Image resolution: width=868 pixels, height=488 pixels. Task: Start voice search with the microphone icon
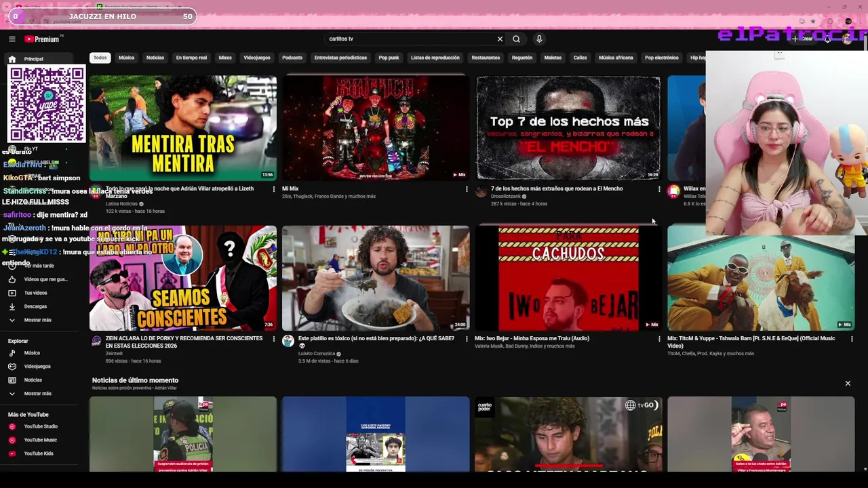(539, 39)
